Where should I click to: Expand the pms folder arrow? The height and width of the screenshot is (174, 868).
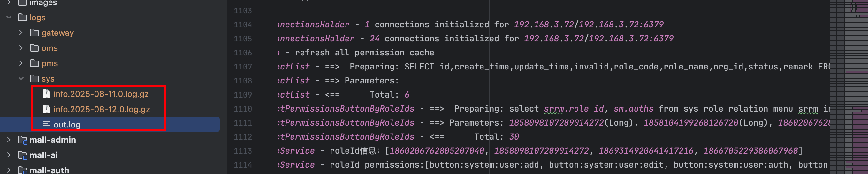tap(21, 63)
